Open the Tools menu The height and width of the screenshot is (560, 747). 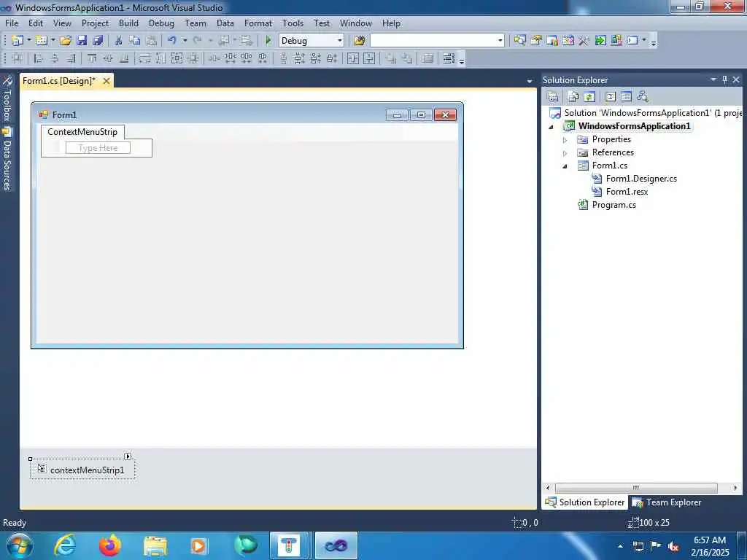point(293,23)
